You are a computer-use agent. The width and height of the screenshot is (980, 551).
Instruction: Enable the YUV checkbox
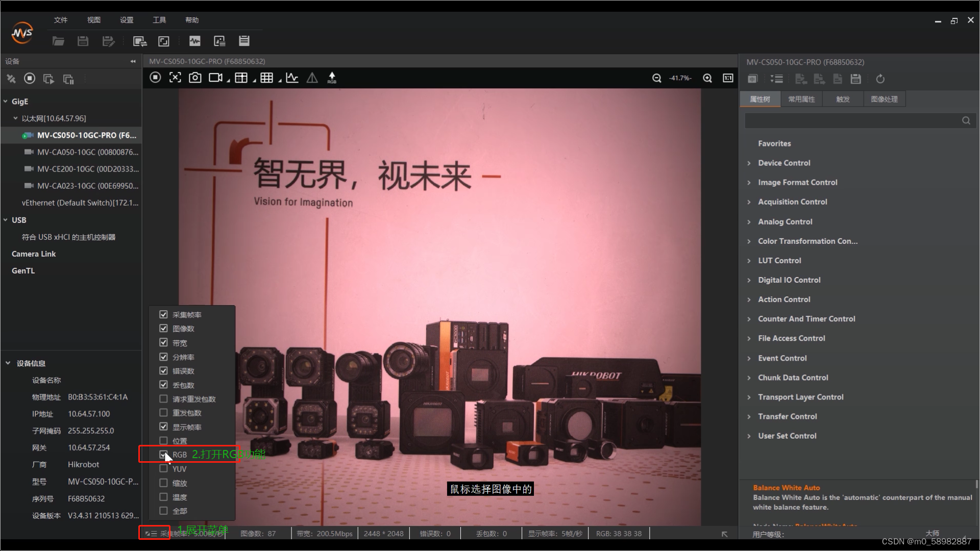(x=163, y=468)
